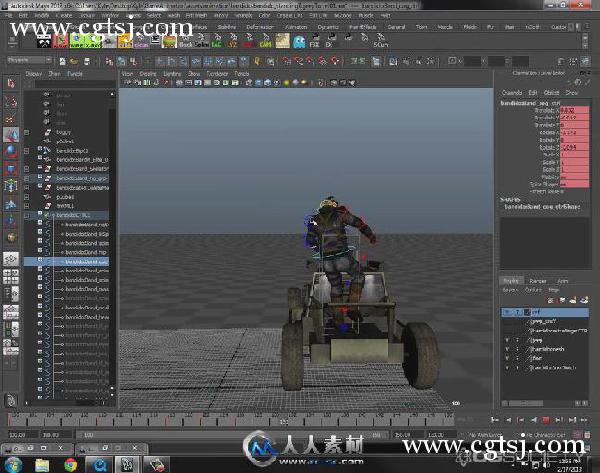Click the playback start frame field
The image size is (600, 473).
coord(57,435)
